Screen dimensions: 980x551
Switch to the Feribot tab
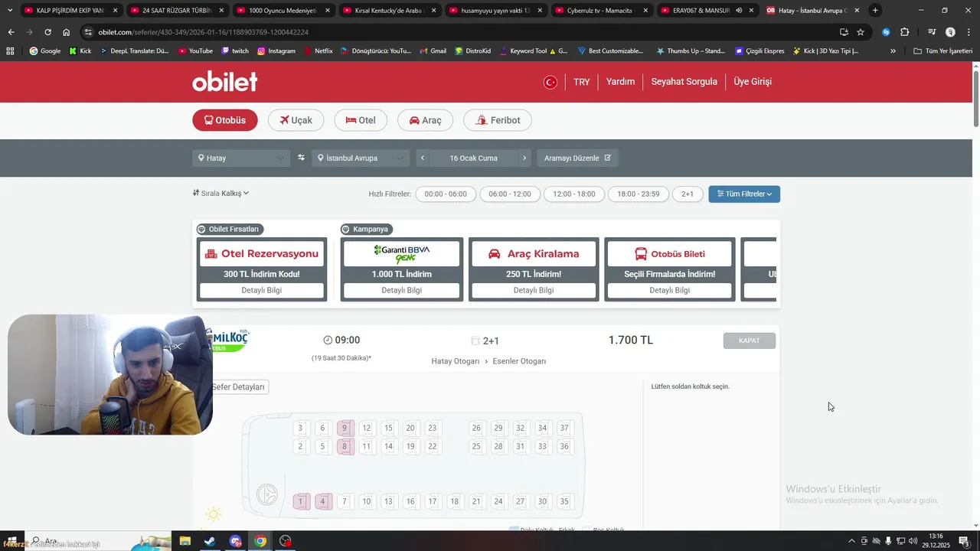pyautogui.click(x=498, y=120)
